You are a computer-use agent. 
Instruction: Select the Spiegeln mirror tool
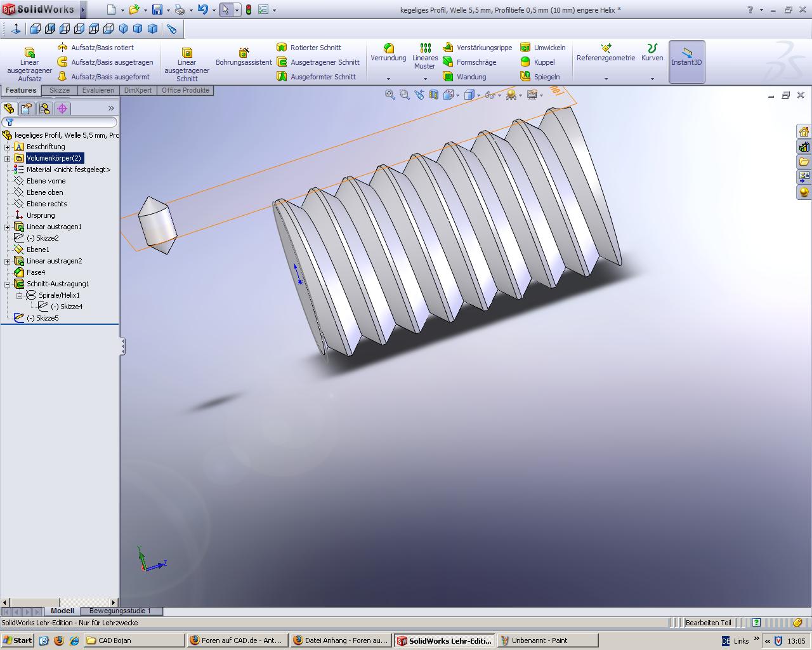pyautogui.click(x=540, y=77)
